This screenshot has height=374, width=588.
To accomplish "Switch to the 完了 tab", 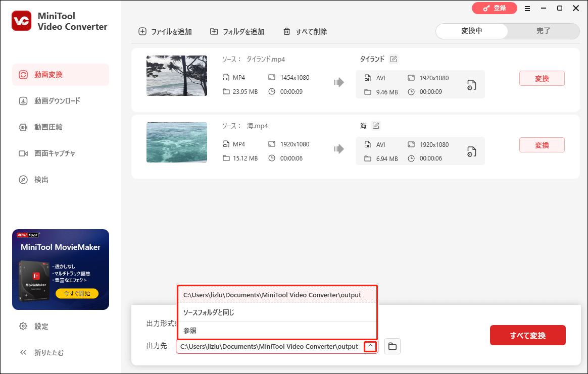I will [x=544, y=31].
